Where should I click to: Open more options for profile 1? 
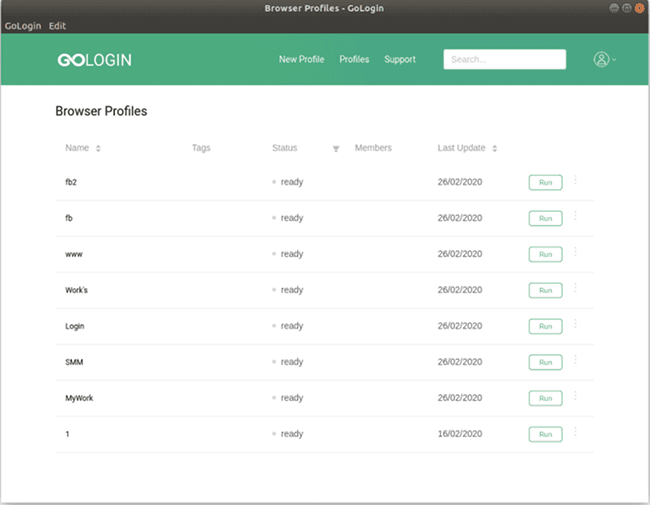coord(575,432)
